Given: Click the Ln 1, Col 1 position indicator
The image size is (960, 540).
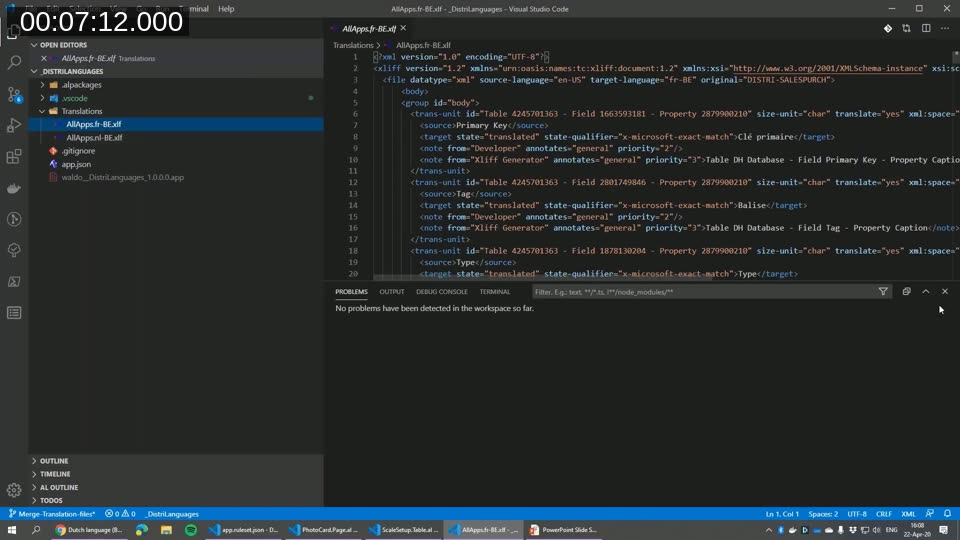Looking at the screenshot, I should click(782, 514).
